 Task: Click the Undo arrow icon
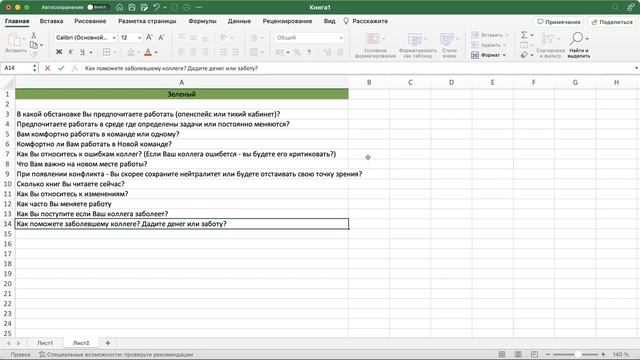tap(156, 7)
